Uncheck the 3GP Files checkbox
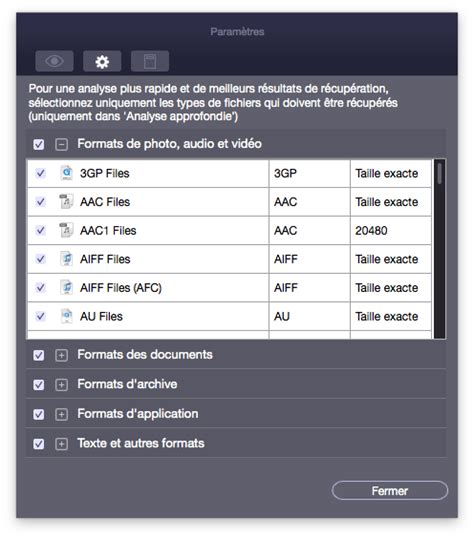Image resolution: width=474 pixels, height=538 pixels. click(x=41, y=173)
